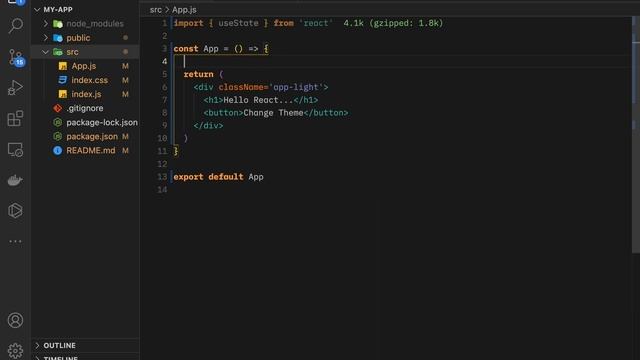The width and height of the screenshot is (640, 360).
Task: Click the .gitignore git icon
Action: (x=58, y=108)
